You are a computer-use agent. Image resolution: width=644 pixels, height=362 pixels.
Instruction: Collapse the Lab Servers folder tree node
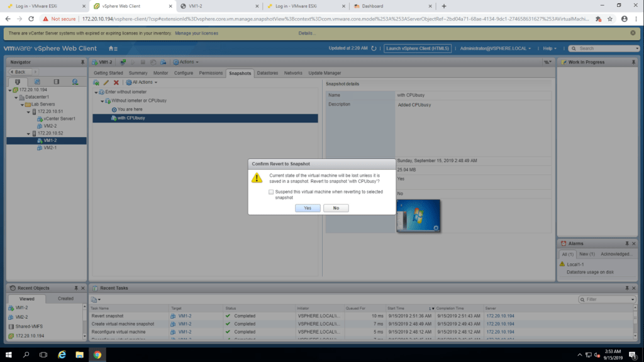pos(23,104)
